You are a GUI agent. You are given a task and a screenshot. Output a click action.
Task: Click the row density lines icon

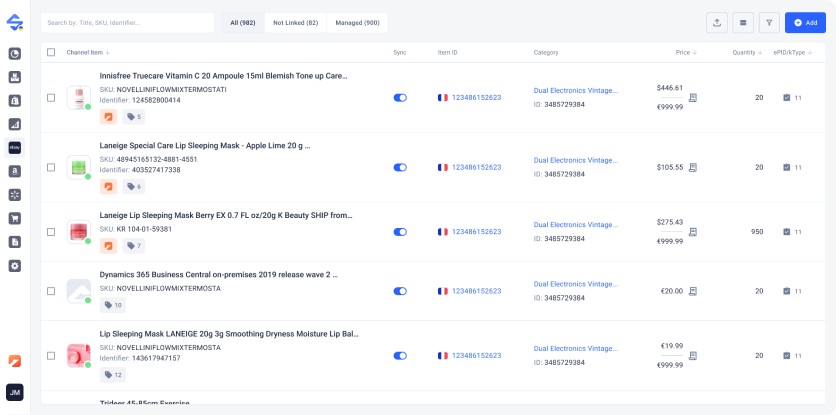coord(743,22)
